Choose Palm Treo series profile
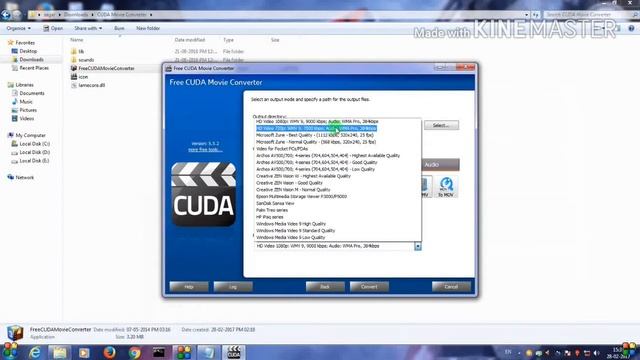640x360 pixels. [x=272, y=210]
